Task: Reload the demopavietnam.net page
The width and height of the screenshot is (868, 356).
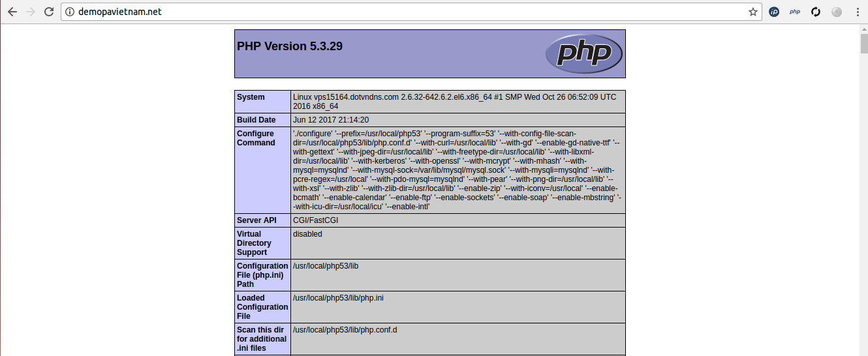Action: [49, 12]
